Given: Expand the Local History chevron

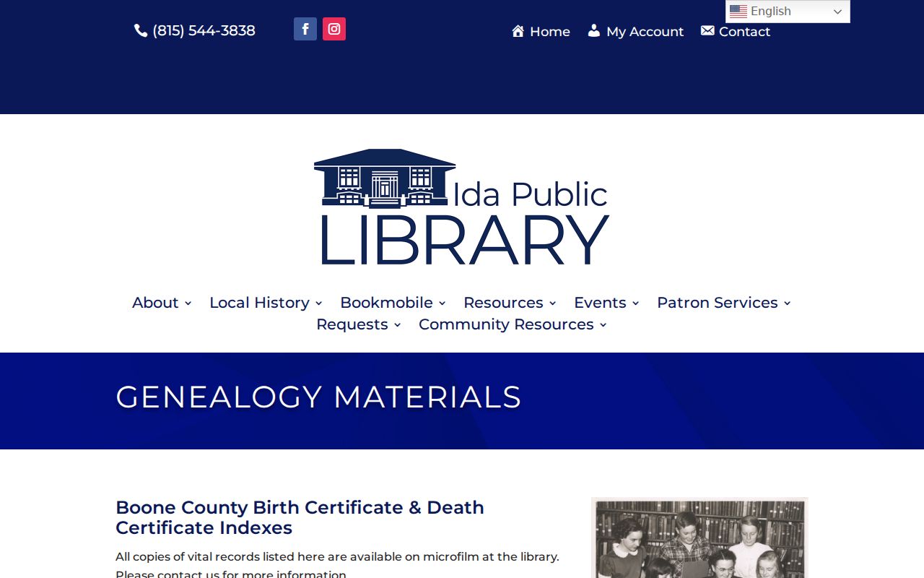Looking at the screenshot, I should [318, 303].
